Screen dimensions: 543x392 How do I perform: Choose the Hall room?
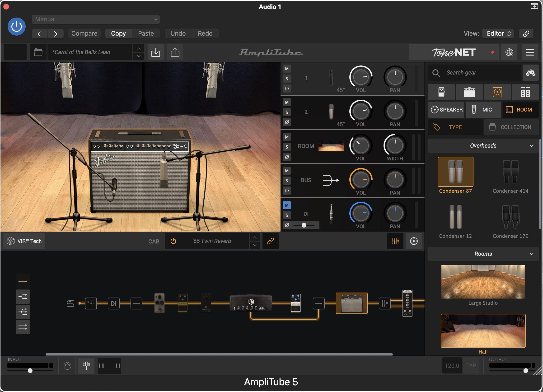(x=483, y=331)
